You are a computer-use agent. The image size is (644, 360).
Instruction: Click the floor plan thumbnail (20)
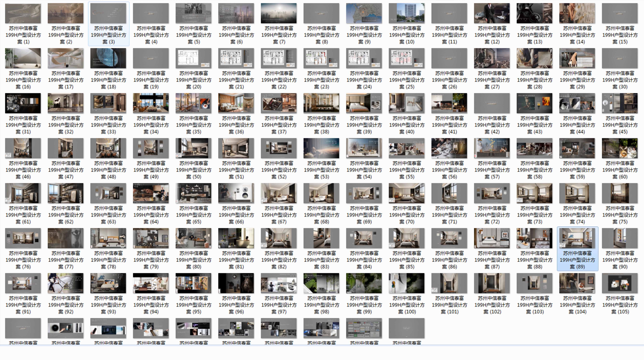coord(194,58)
